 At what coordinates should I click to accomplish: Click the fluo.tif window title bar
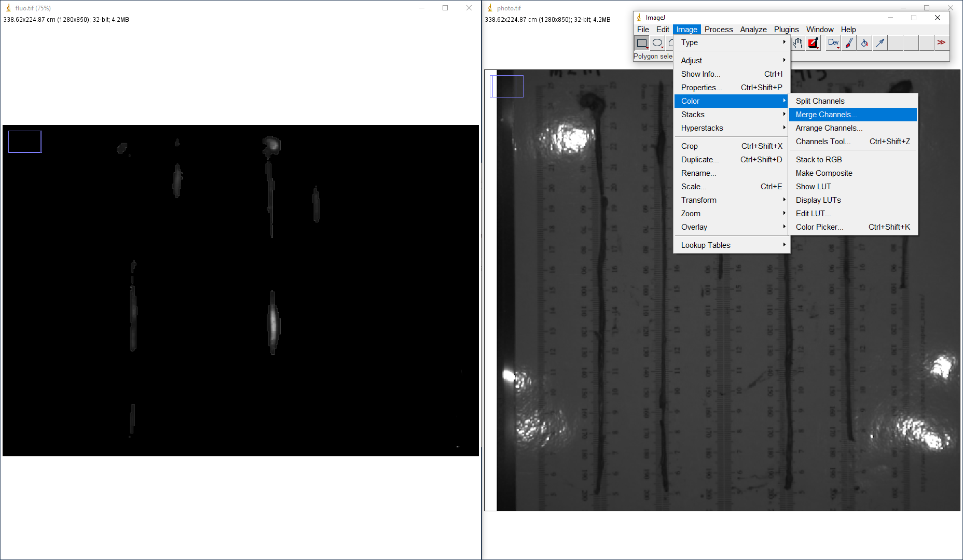click(208, 8)
